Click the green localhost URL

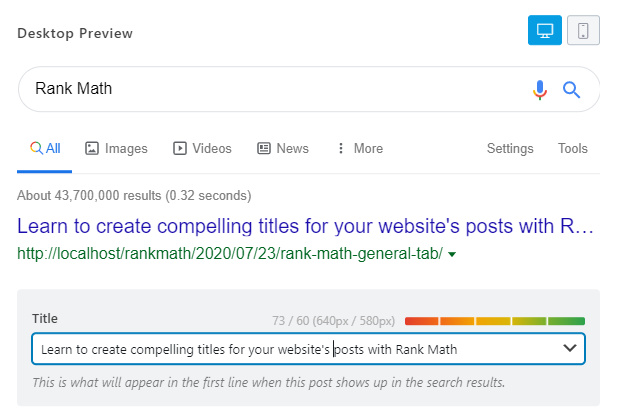[x=230, y=254]
